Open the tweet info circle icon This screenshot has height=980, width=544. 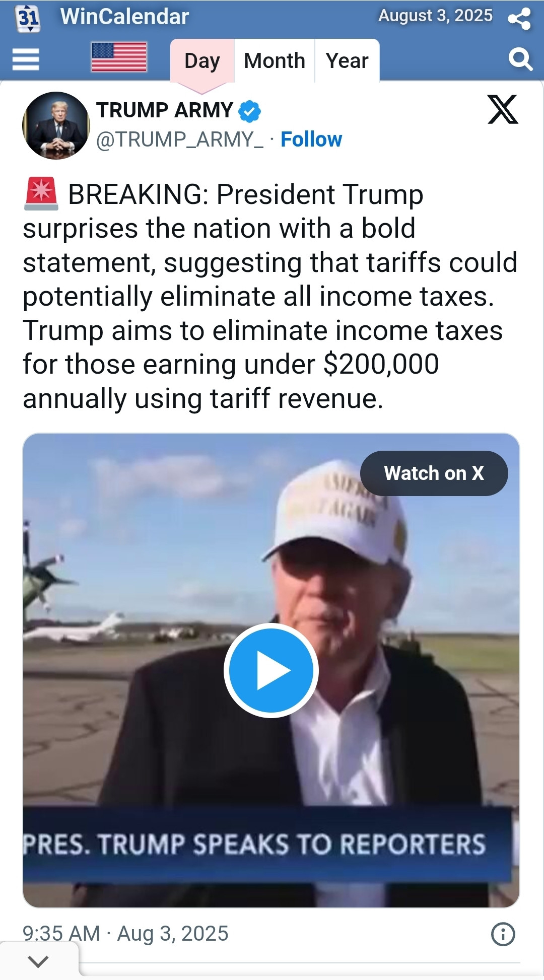tap(503, 934)
